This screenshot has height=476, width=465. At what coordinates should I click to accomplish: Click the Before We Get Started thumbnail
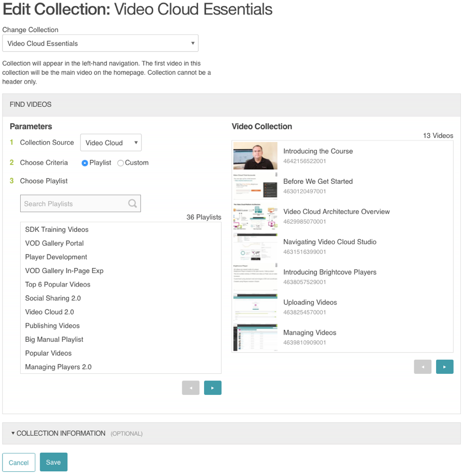point(255,186)
